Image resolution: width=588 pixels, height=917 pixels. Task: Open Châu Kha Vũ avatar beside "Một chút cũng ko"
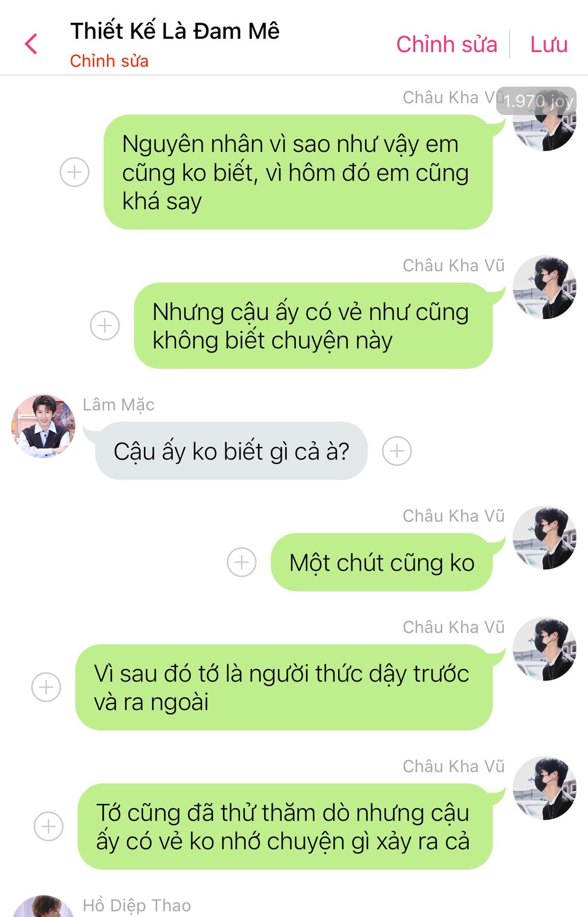545,537
